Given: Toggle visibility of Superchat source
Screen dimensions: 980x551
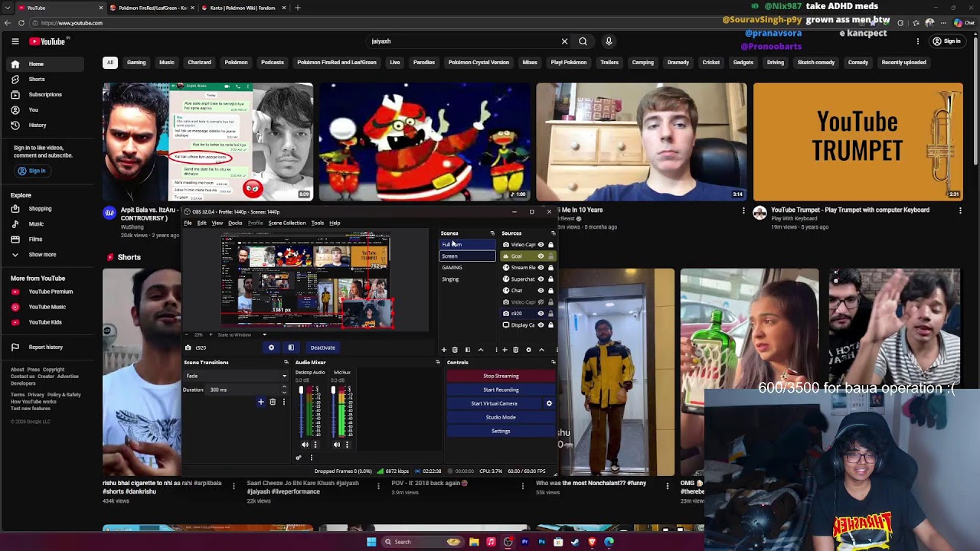Looking at the screenshot, I should click(x=541, y=279).
